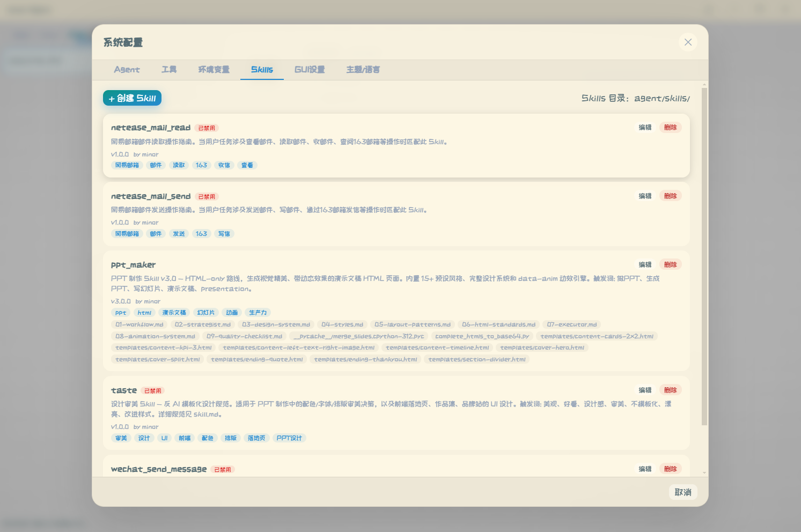Edit the netease_mail_read skill

[x=645, y=128]
